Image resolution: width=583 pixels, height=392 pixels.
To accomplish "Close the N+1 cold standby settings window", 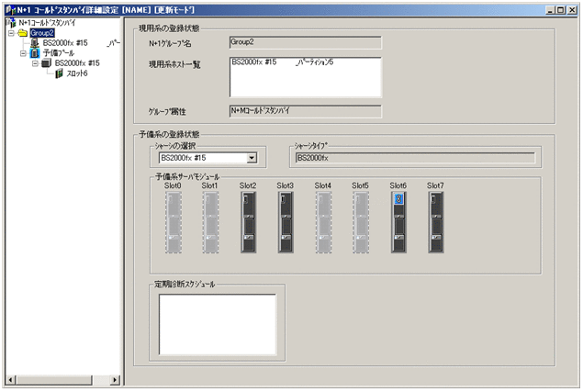I will (572, 10).
